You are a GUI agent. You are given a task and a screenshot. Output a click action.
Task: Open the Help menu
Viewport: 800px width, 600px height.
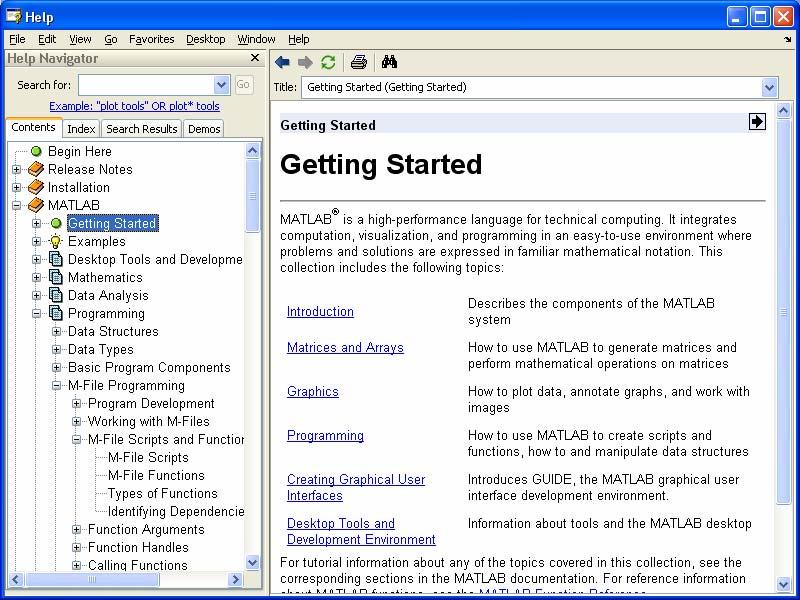click(x=298, y=39)
